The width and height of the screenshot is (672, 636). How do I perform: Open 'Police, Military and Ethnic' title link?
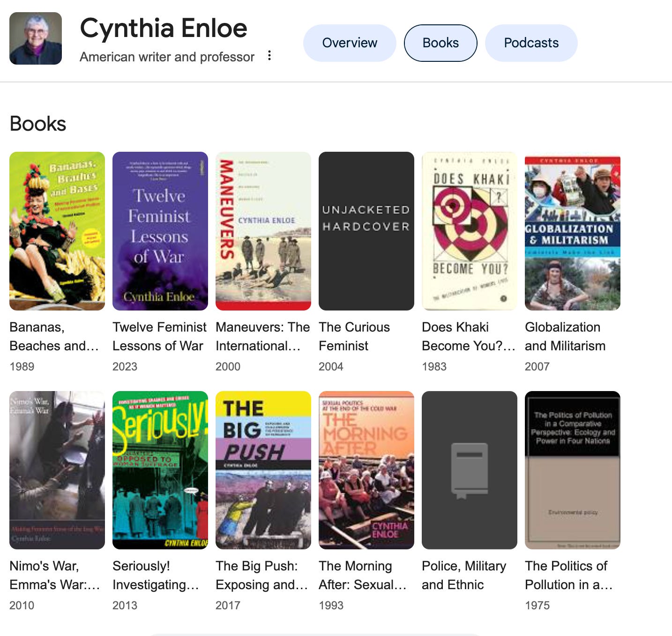pos(464,575)
